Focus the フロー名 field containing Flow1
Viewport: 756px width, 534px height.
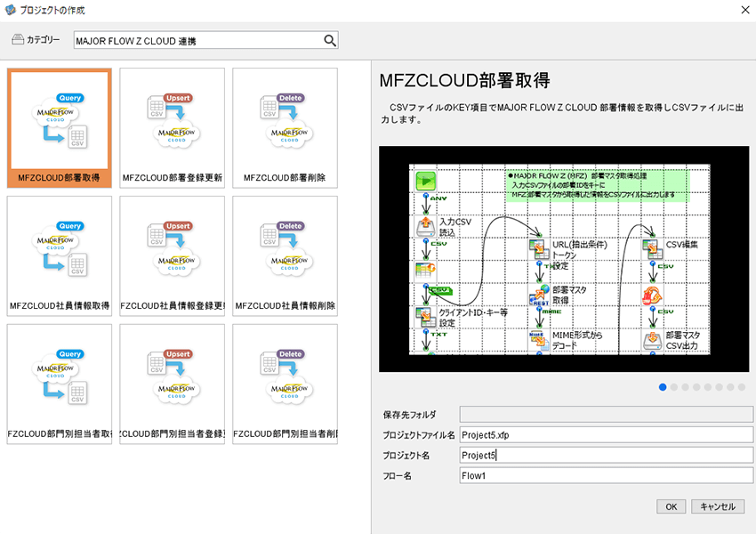click(x=606, y=475)
